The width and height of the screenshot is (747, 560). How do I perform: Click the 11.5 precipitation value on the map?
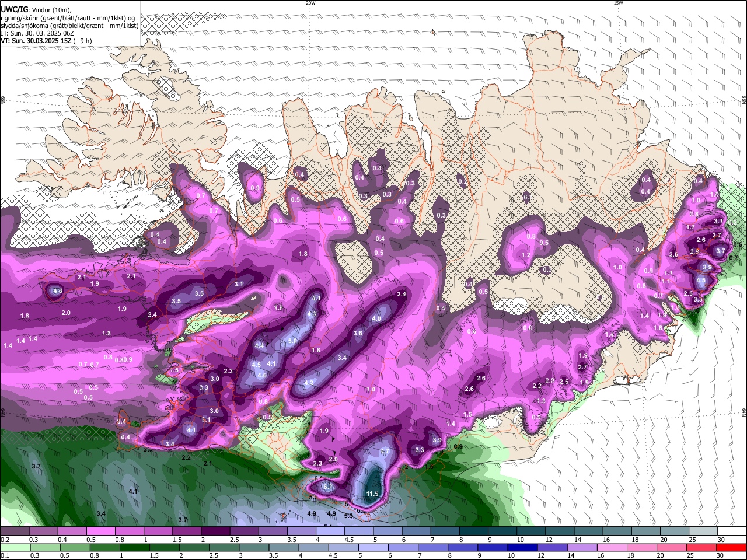tap(372, 494)
